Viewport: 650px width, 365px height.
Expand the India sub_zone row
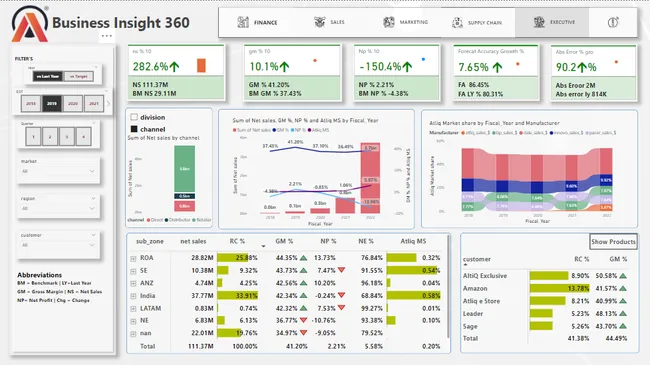(x=133, y=296)
